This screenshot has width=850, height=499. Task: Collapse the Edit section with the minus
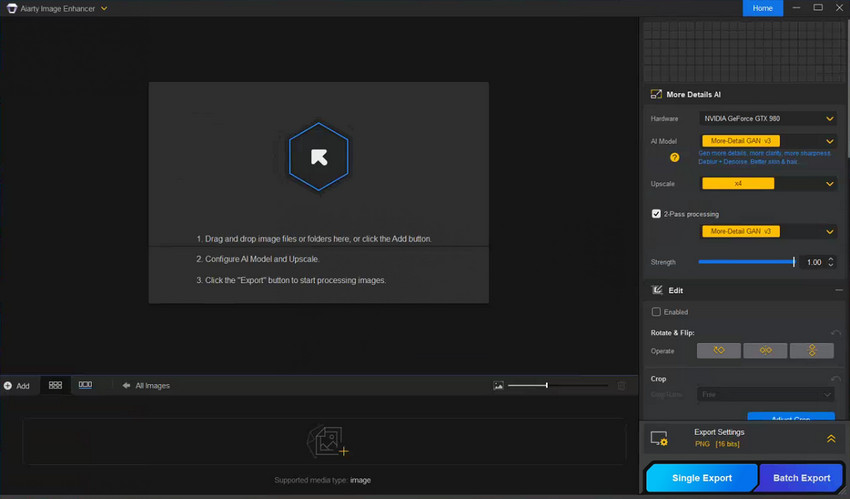pos(839,290)
